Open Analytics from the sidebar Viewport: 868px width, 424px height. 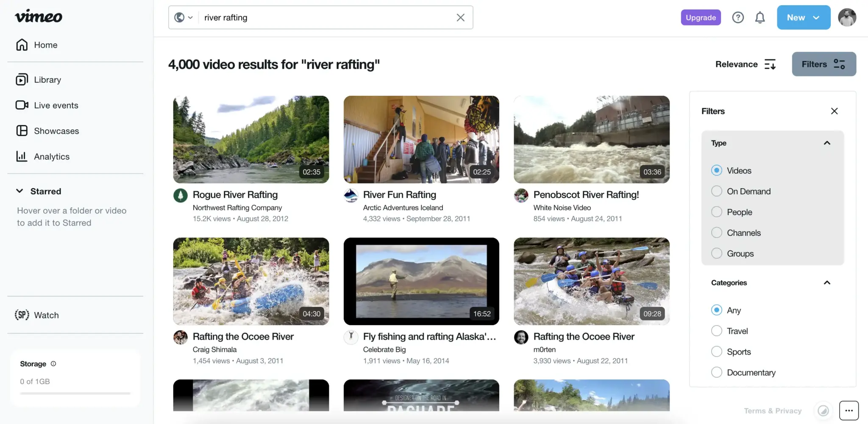(52, 156)
